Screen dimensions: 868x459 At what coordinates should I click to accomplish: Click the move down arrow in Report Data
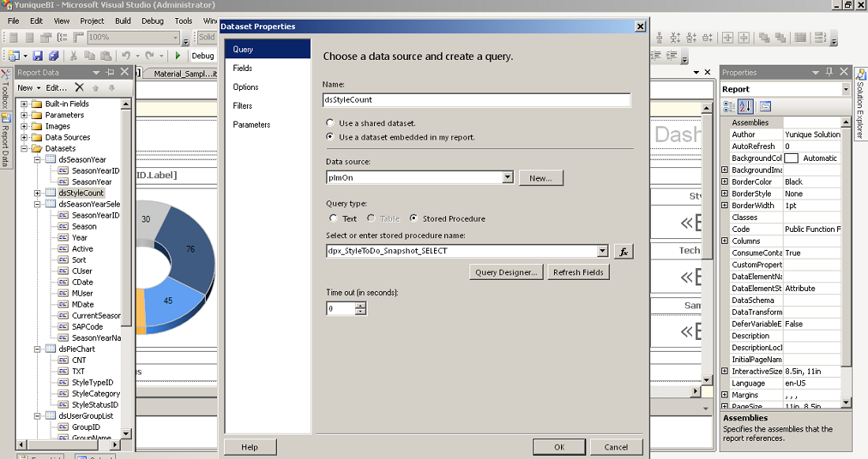[111, 88]
